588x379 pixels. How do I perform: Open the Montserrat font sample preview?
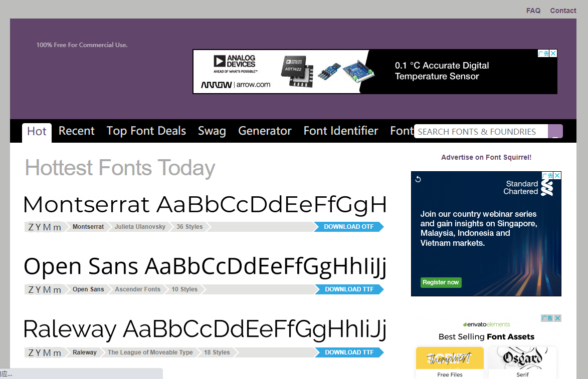click(x=205, y=205)
